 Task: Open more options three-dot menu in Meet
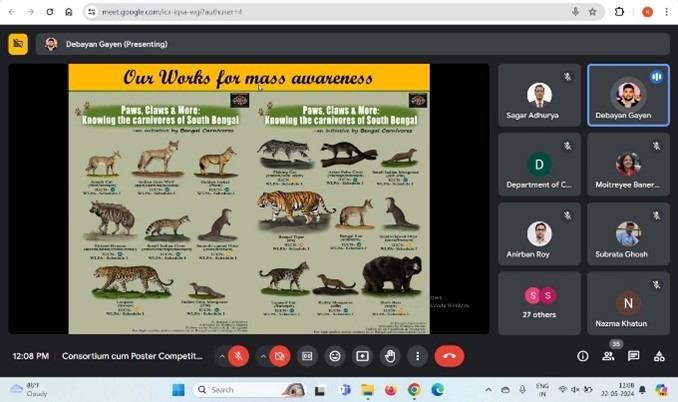(x=417, y=356)
